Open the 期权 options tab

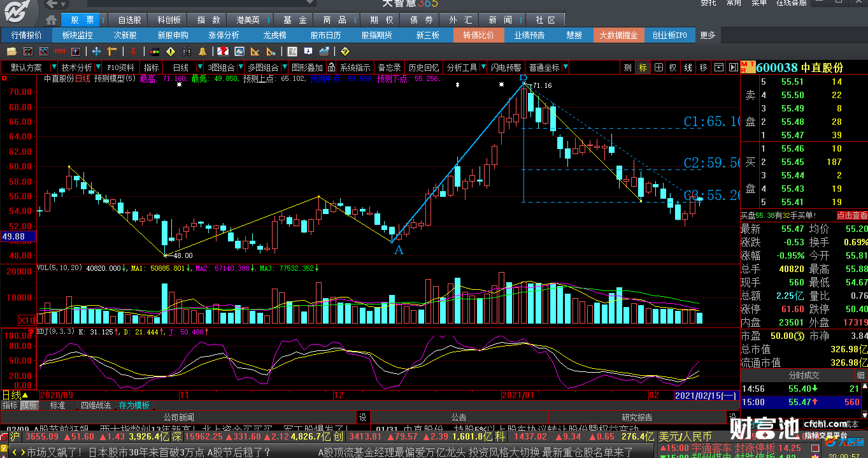tap(381, 20)
